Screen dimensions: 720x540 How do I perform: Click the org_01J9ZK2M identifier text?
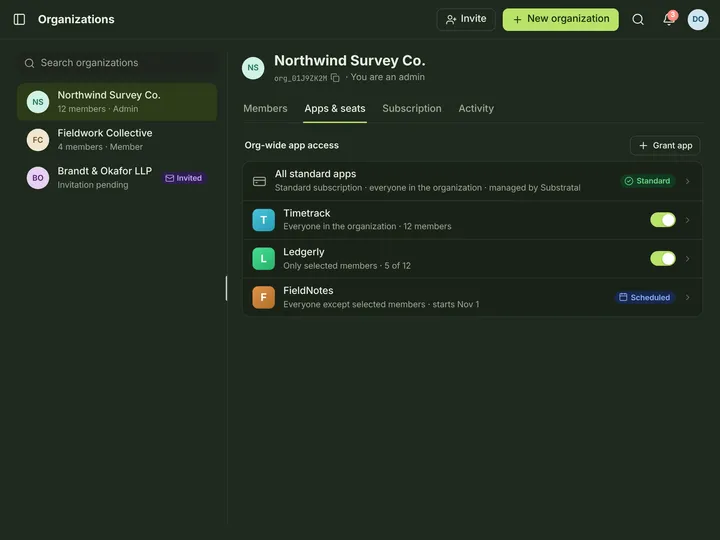(301, 79)
